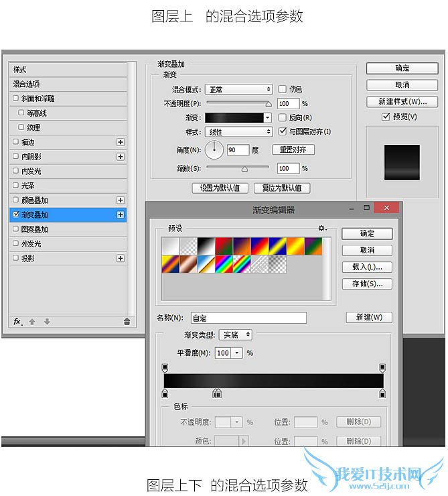The width and height of the screenshot is (448, 496).
Task: Click 存储(S)... in gradient editor
Action: click(367, 284)
